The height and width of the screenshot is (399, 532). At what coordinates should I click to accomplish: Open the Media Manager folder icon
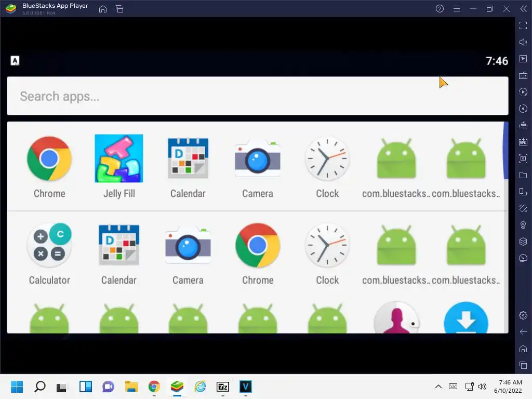pos(523,175)
